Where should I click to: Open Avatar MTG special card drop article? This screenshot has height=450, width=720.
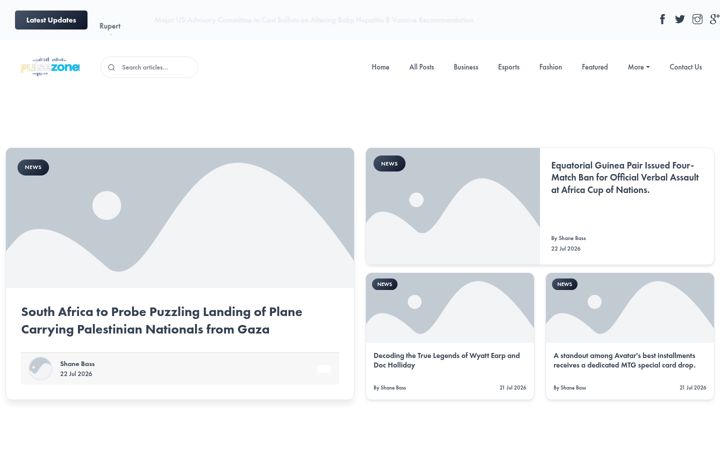tap(624, 360)
